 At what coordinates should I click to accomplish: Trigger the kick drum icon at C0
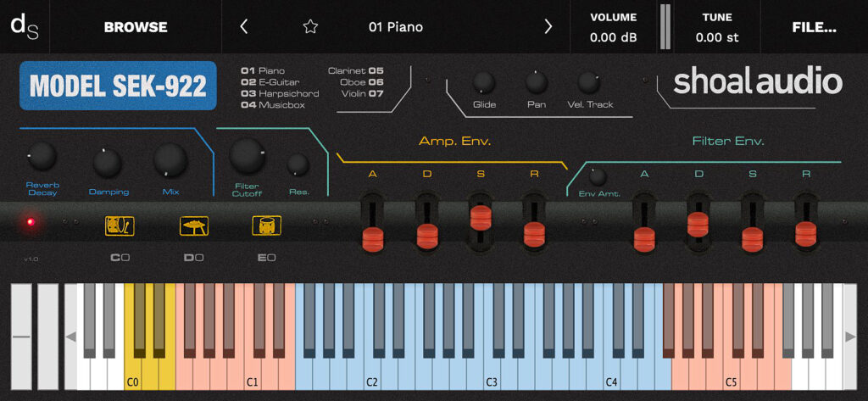tap(120, 226)
